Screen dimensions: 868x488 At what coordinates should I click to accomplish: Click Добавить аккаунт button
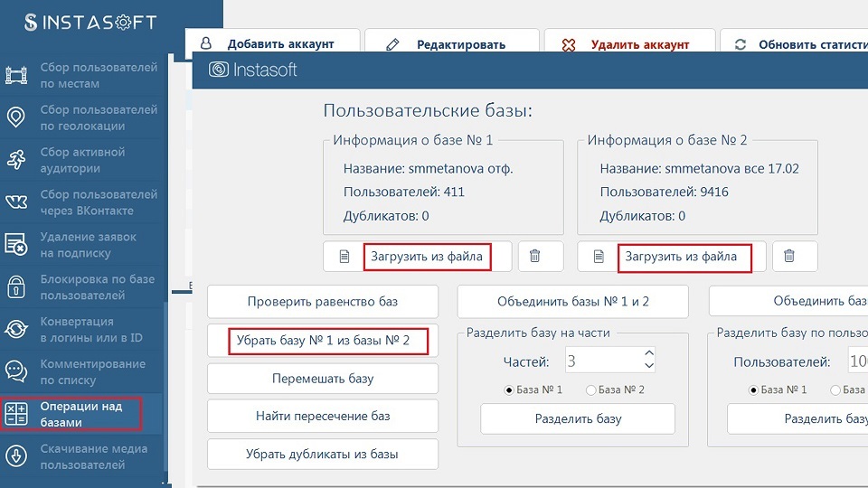[x=272, y=41]
